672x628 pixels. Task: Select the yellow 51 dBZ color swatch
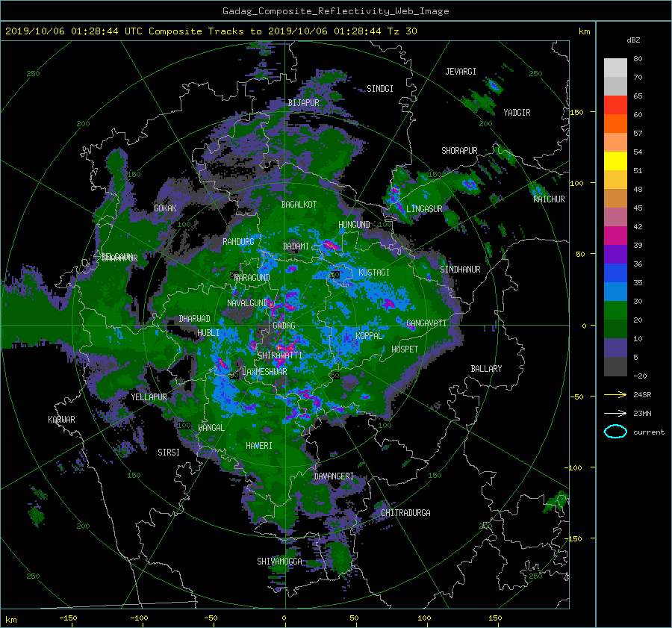tap(615, 161)
